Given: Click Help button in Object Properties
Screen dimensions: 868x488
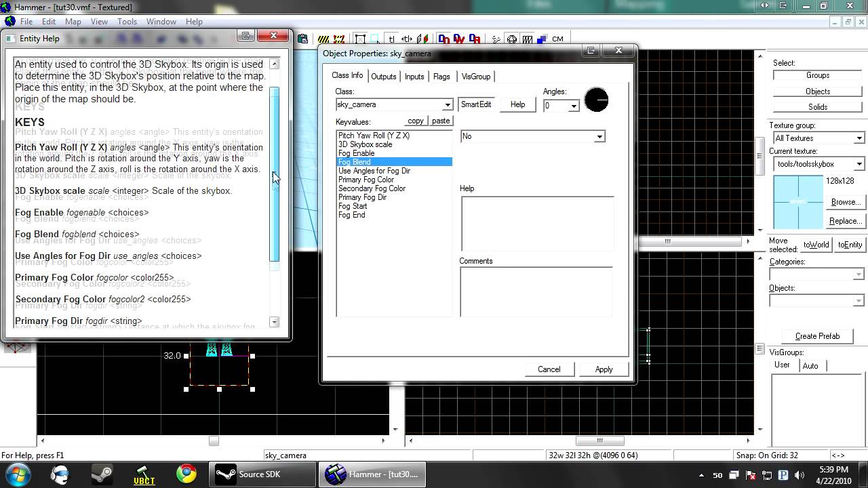Looking at the screenshot, I should point(517,104).
